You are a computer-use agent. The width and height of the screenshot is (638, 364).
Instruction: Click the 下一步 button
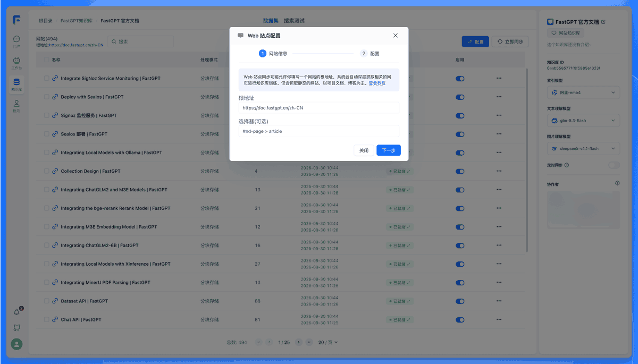pyautogui.click(x=389, y=150)
